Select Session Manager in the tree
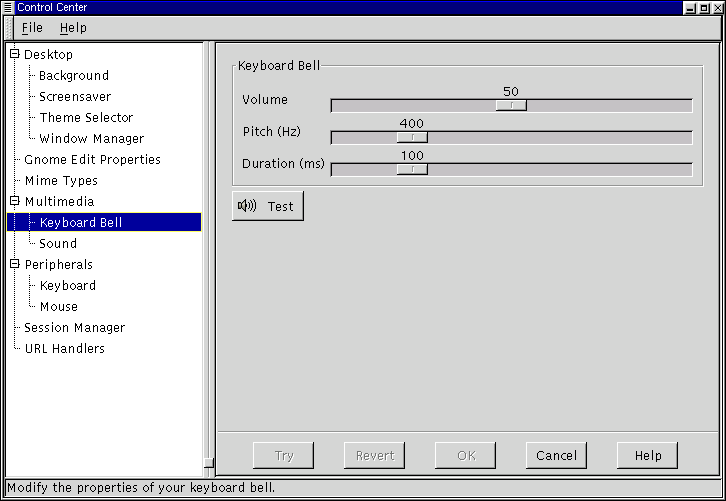 [75, 327]
